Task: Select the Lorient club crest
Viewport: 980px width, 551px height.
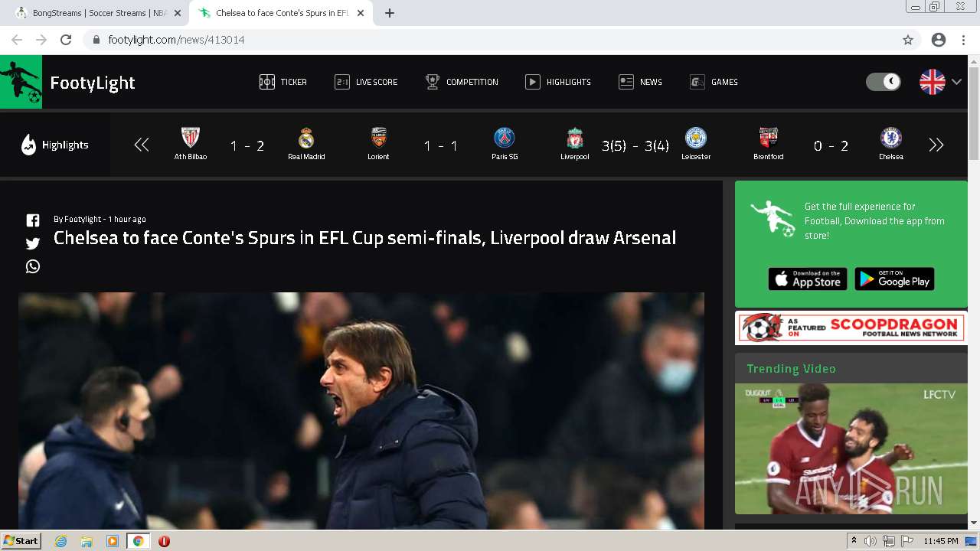Action: (378, 138)
